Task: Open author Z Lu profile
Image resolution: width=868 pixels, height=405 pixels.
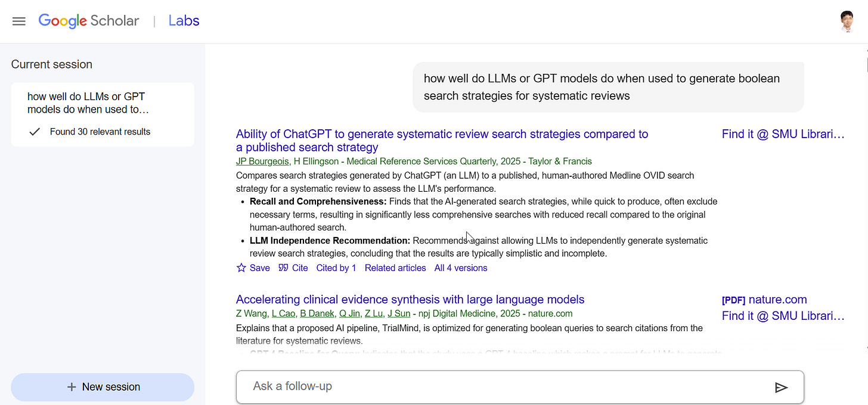Action: click(x=374, y=314)
